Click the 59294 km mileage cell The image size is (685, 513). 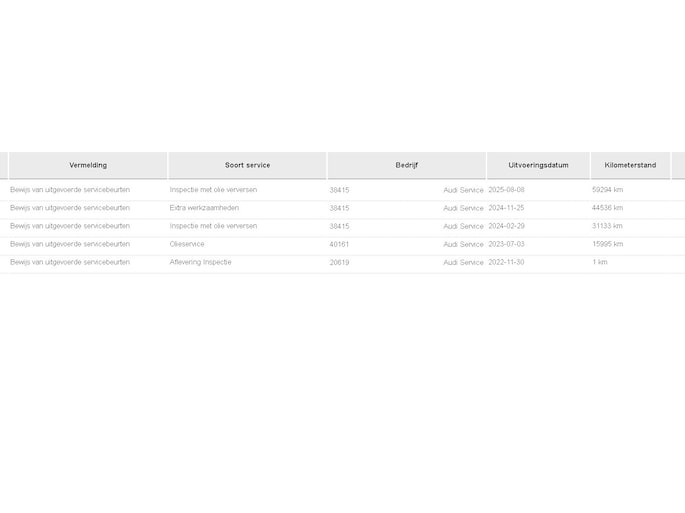click(607, 190)
